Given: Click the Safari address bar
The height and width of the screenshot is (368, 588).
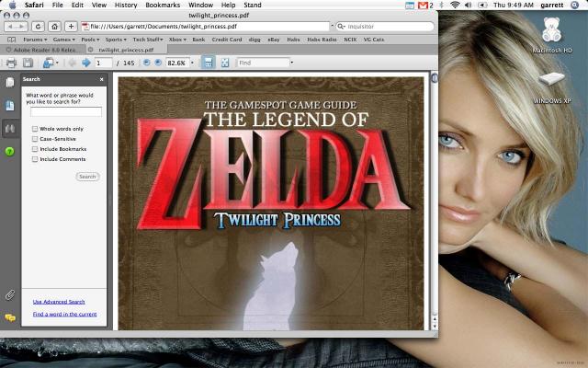Looking at the screenshot, I should coord(205,27).
